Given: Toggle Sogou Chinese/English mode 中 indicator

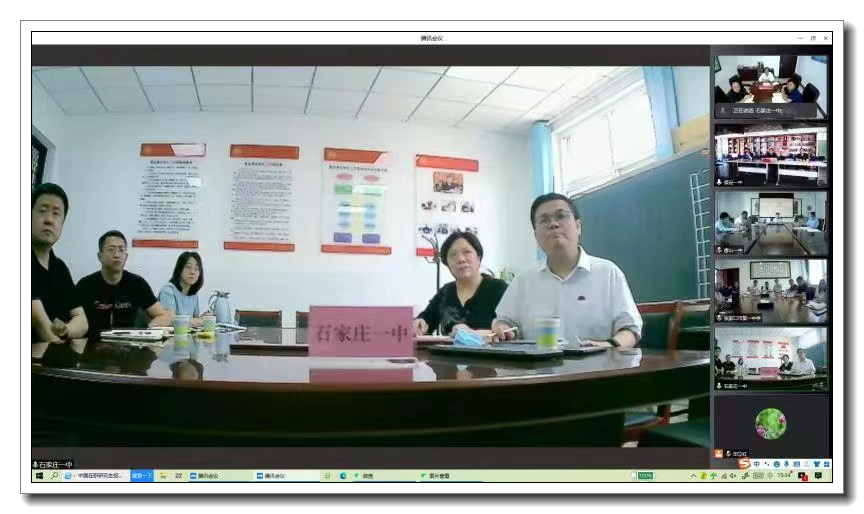Looking at the screenshot, I should pos(756,464).
